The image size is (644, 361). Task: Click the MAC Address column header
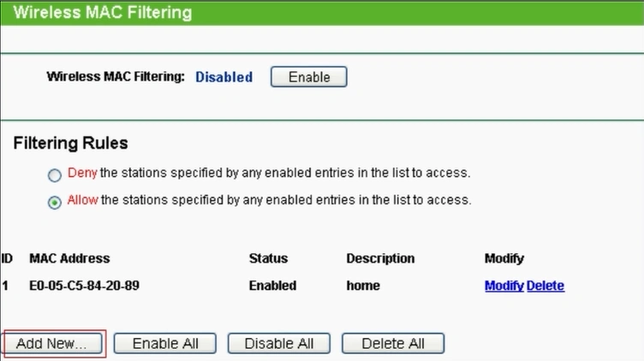pyautogui.click(x=69, y=258)
